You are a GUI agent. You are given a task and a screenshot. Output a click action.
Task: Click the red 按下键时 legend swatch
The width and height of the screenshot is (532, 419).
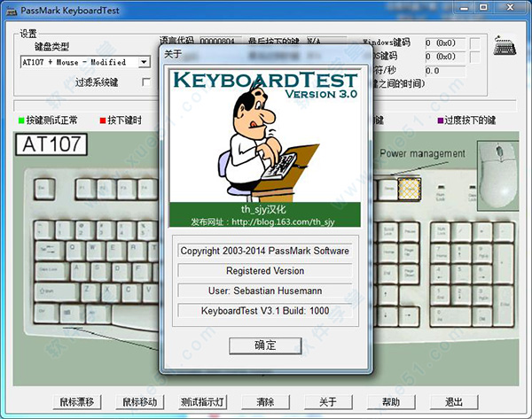pos(103,120)
